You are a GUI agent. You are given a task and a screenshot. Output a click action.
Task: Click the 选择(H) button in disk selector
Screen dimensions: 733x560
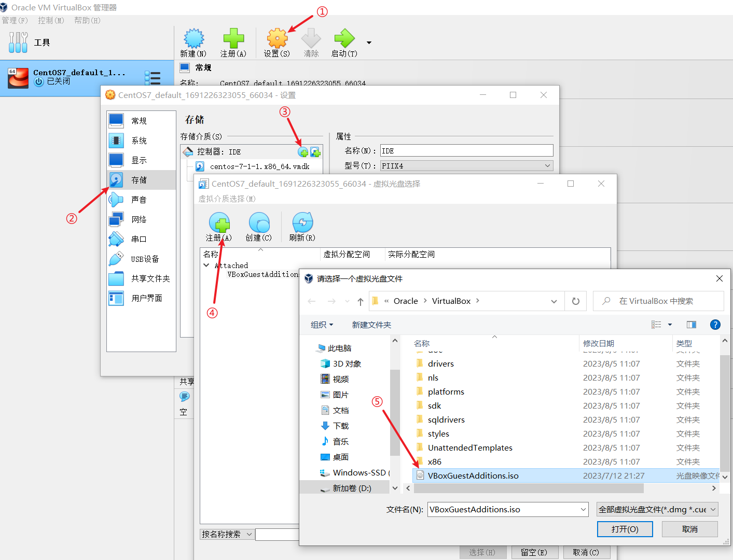pos(482,552)
